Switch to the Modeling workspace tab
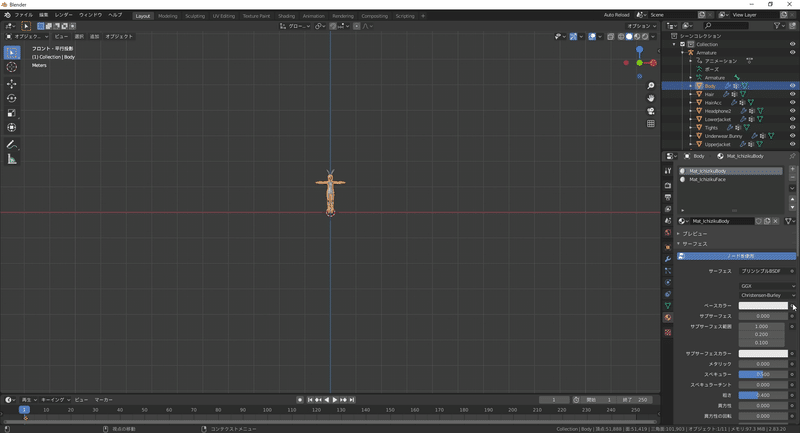 167,16
